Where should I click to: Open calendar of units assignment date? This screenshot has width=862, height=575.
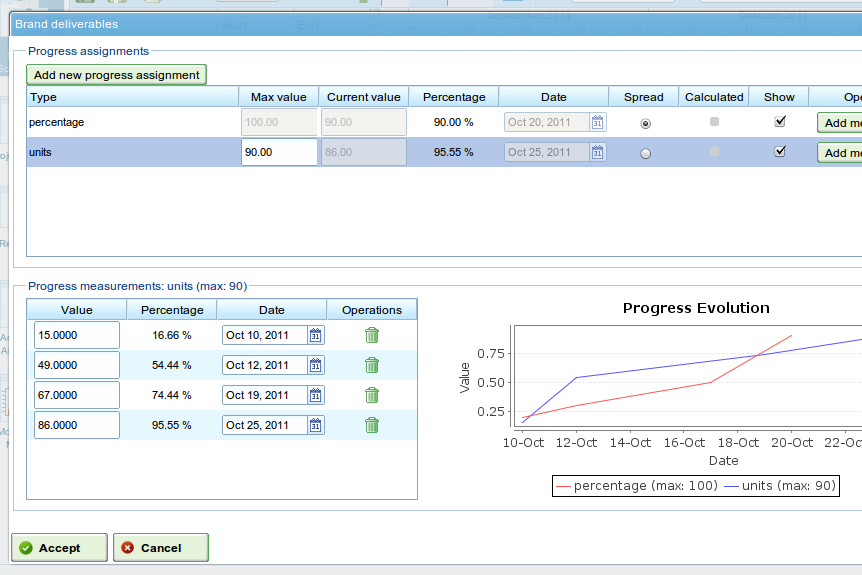(598, 152)
